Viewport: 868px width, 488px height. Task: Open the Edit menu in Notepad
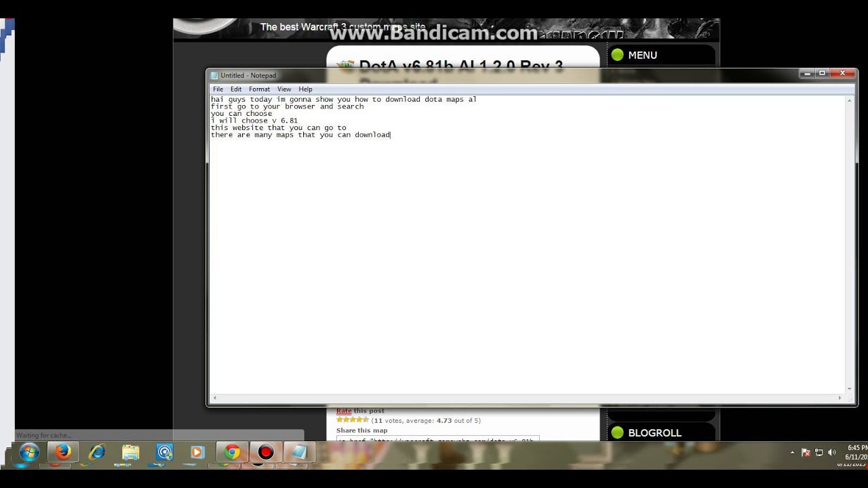[236, 89]
